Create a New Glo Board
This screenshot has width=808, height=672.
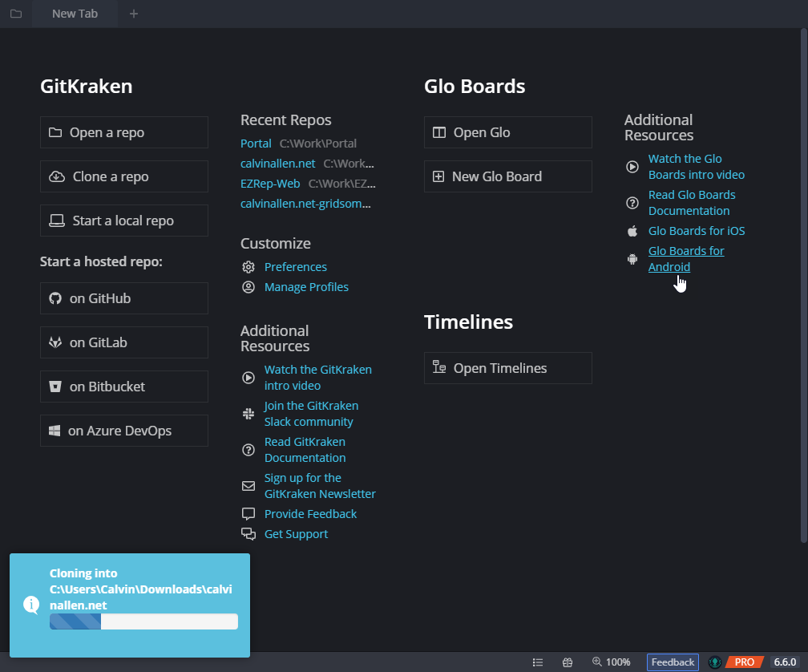pos(508,176)
